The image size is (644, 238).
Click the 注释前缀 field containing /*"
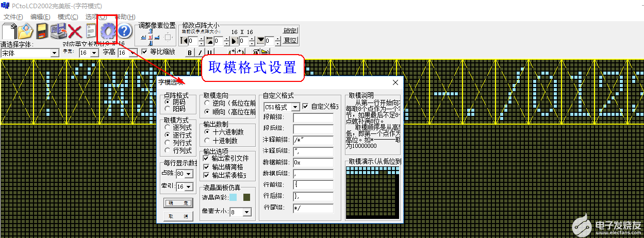(313, 140)
